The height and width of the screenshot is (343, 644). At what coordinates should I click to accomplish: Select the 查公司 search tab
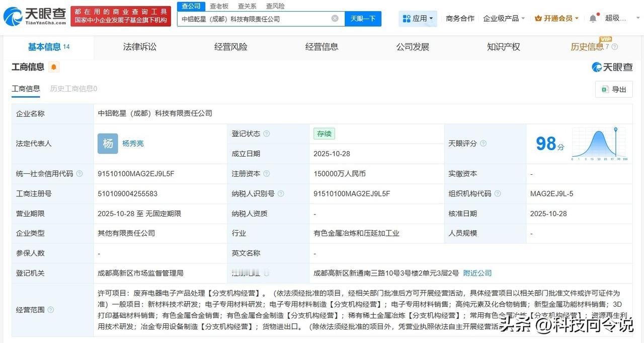191,6
